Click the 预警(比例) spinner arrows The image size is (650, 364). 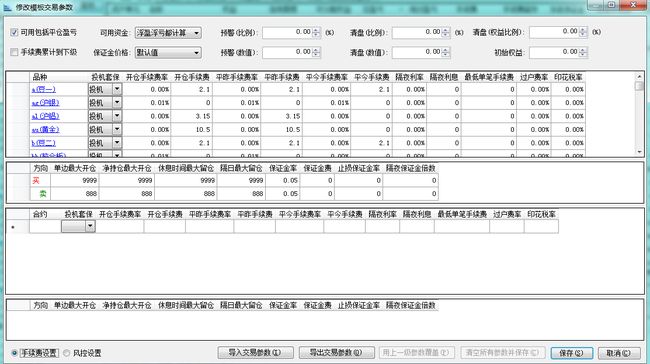316,32
